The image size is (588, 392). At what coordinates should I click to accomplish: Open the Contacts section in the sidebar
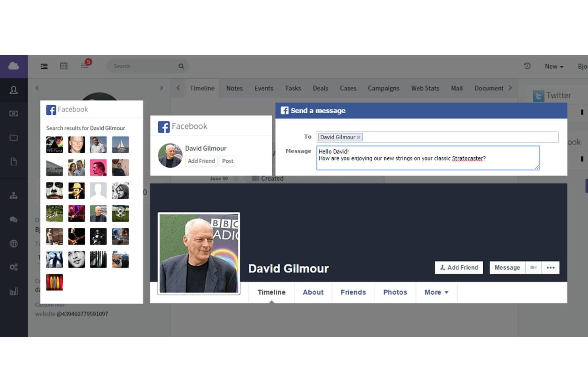(14, 90)
